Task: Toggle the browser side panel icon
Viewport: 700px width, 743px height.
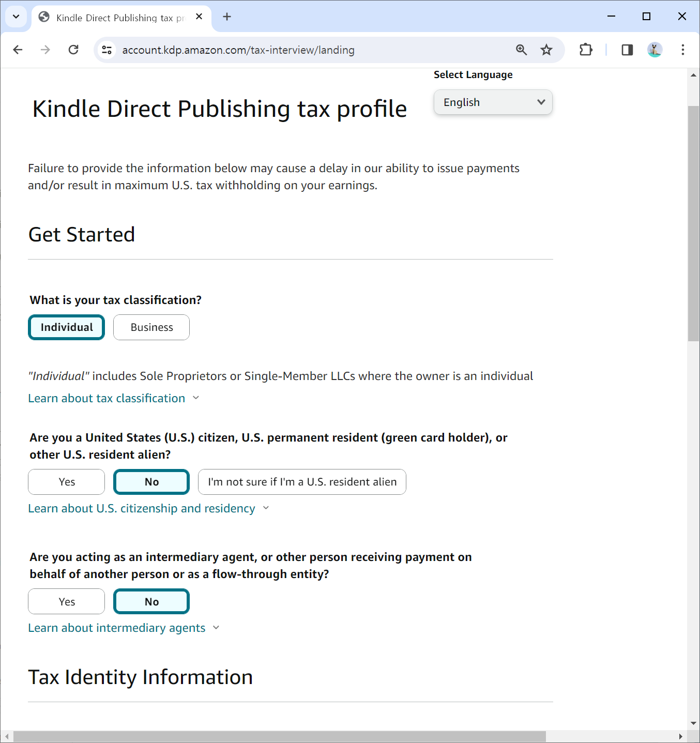Action: [x=627, y=50]
